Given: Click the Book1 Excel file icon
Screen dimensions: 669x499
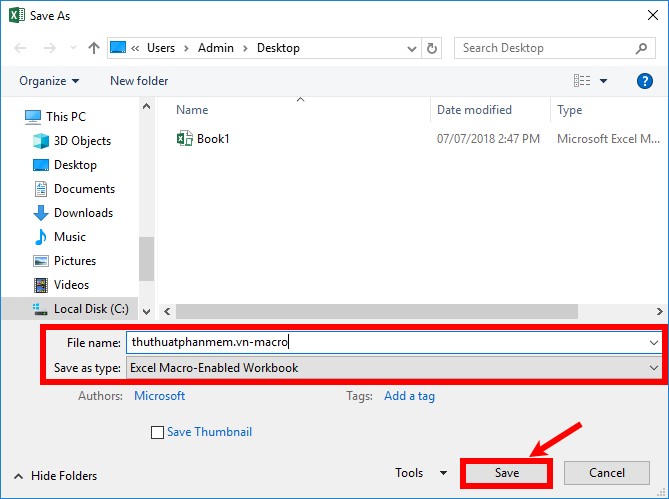Looking at the screenshot, I should [184, 138].
